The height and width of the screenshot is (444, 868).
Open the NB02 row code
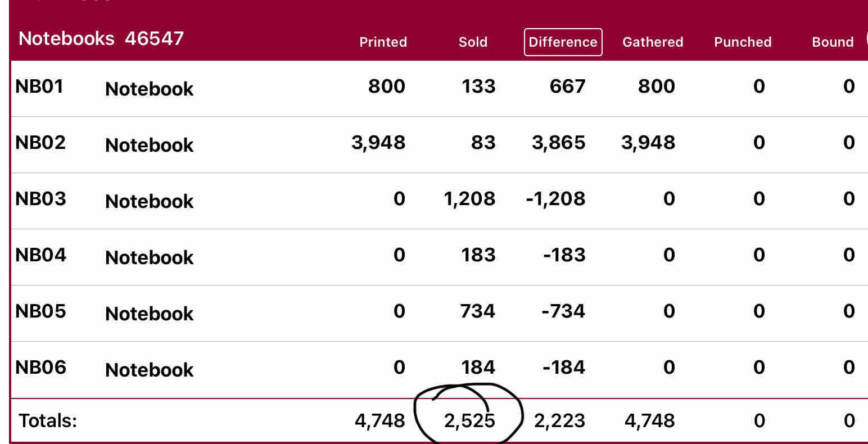[x=40, y=142]
